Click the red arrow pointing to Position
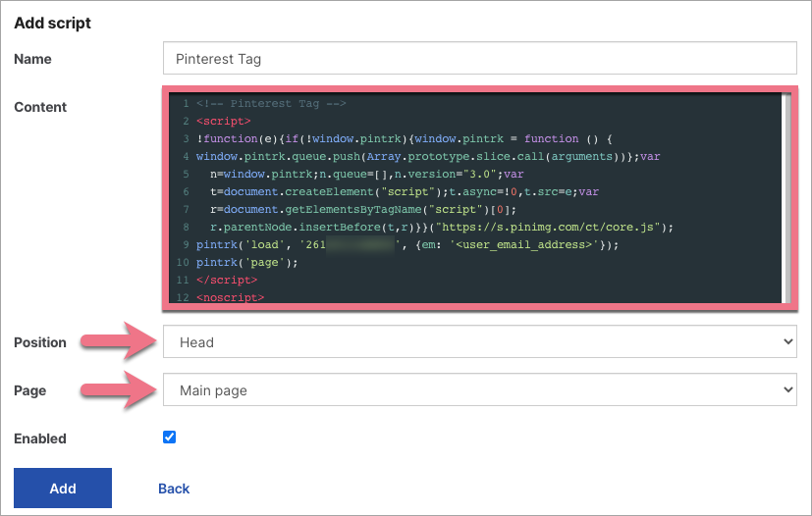Viewport: 812px width, 516px height. pyautogui.click(x=117, y=341)
